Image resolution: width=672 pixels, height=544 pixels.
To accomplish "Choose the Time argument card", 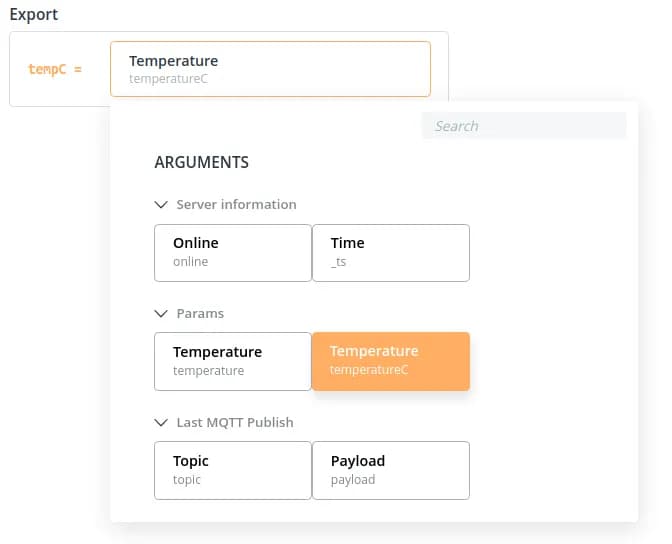I will pos(391,252).
